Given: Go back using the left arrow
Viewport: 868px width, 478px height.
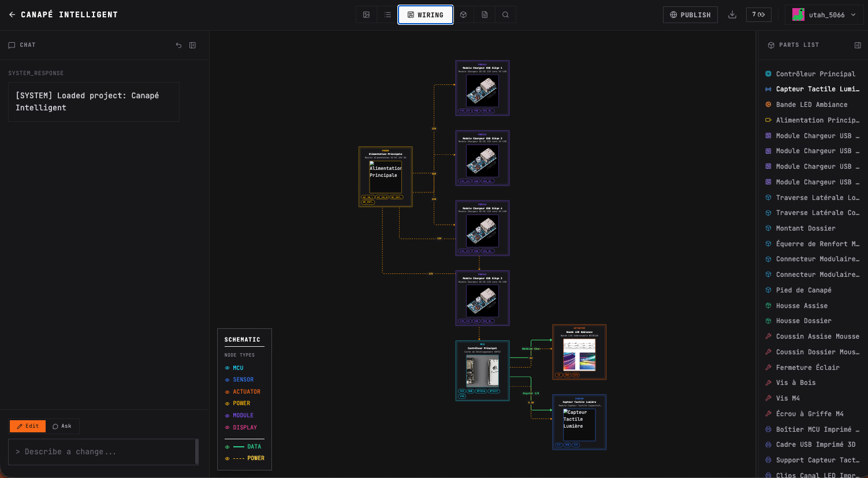Looking at the screenshot, I should [12, 15].
